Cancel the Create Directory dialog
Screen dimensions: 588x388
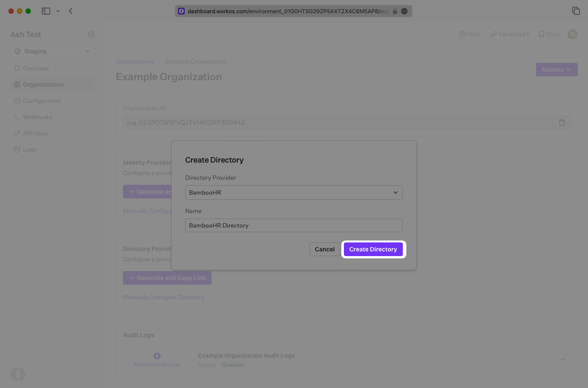pos(324,249)
